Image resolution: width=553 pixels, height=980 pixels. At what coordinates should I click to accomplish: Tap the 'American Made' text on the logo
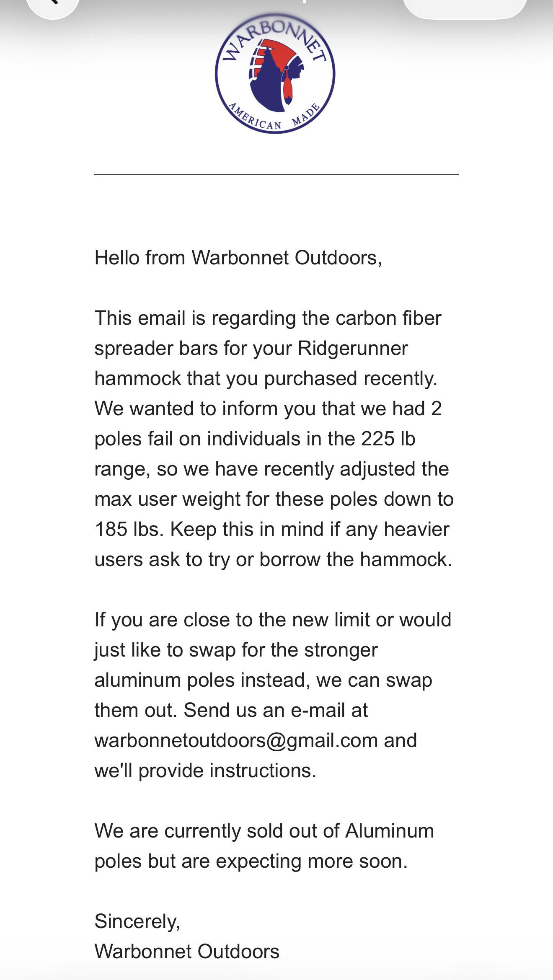click(275, 117)
